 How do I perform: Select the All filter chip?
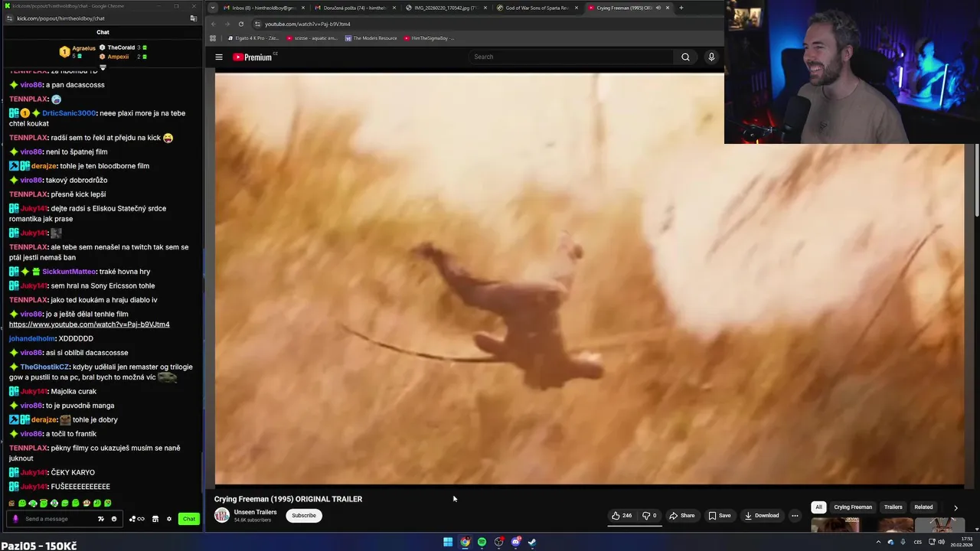818,507
